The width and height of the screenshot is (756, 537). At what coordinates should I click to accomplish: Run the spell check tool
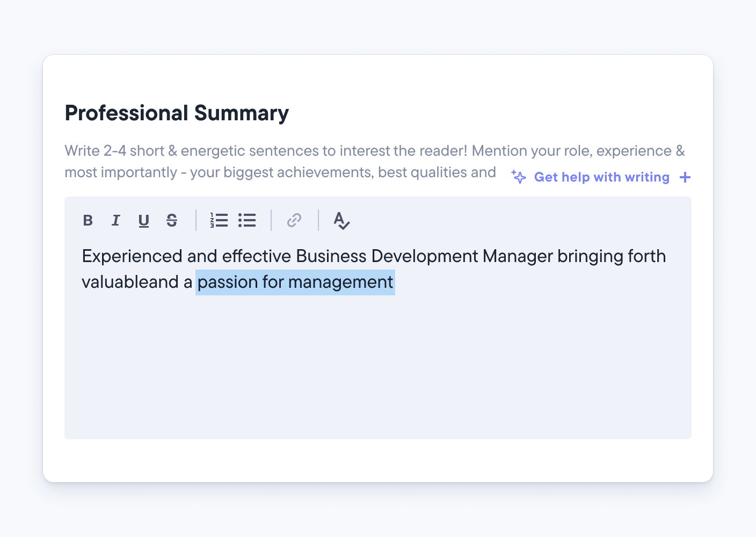(341, 221)
